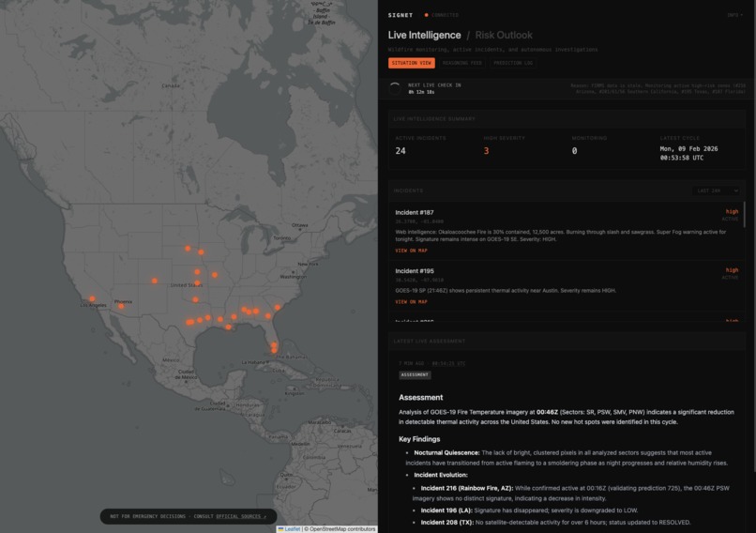Image resolution: width=756 pixels, height=533 pixels.
Task: View Incident #195 on the map
Action: pyautogui.click(x=411, y=302)
